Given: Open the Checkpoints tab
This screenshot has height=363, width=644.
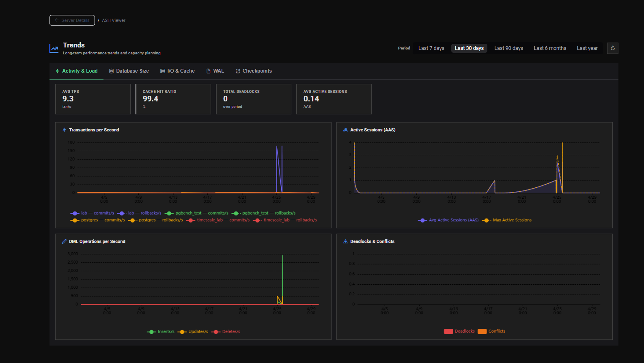Looking at the screenshot, I should 254,71.
